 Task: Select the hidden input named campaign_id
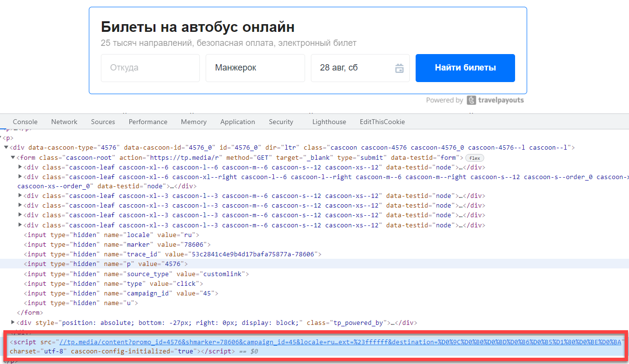click(x=121, y=293)
